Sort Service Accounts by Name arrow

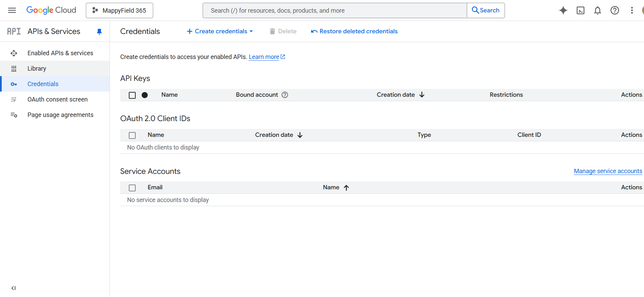coord(346,188)
